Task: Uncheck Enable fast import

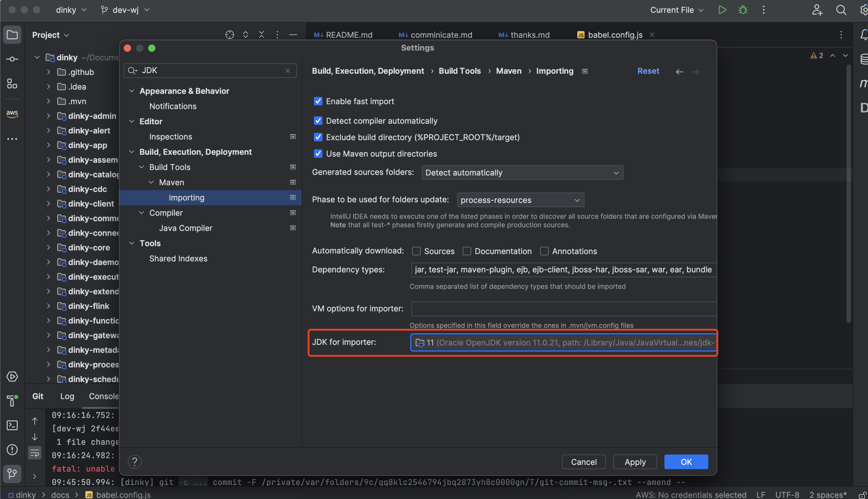Action: click(318, 101)
